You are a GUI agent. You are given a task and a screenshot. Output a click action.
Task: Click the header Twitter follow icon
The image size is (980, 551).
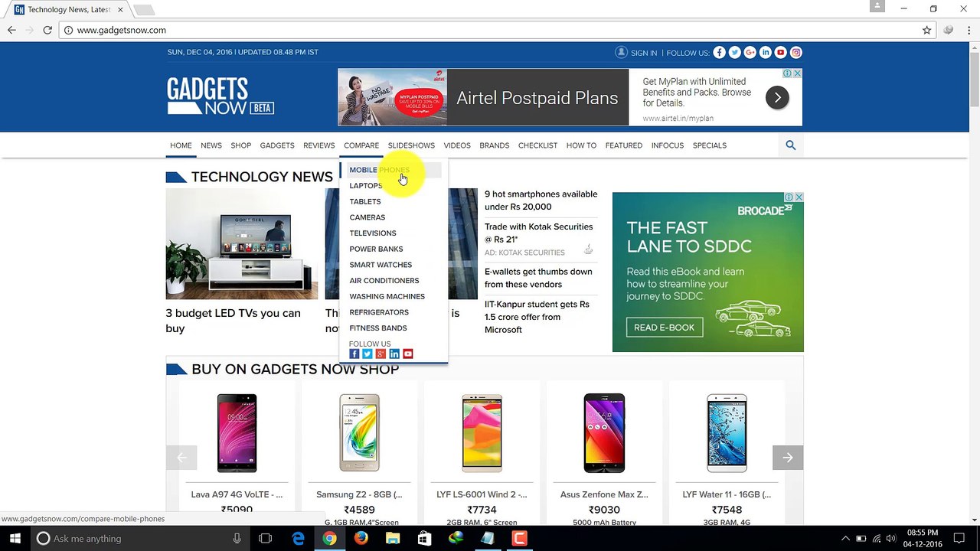pos(734,53)
